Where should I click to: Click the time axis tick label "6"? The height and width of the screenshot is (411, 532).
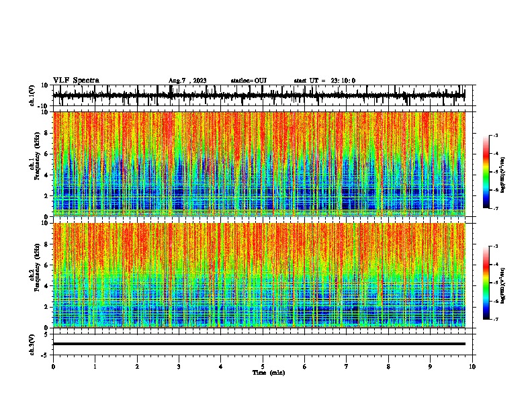click(305, 367)
